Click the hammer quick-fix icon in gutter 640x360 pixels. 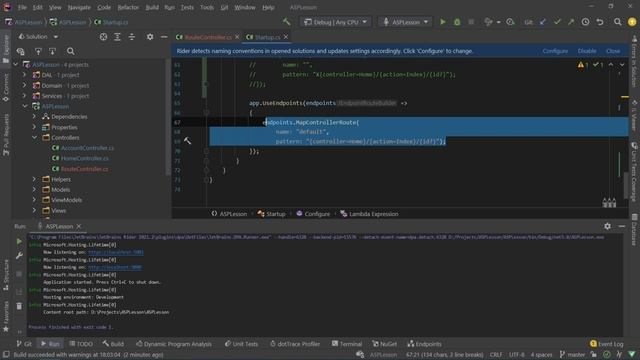click(x=187, y=141)
